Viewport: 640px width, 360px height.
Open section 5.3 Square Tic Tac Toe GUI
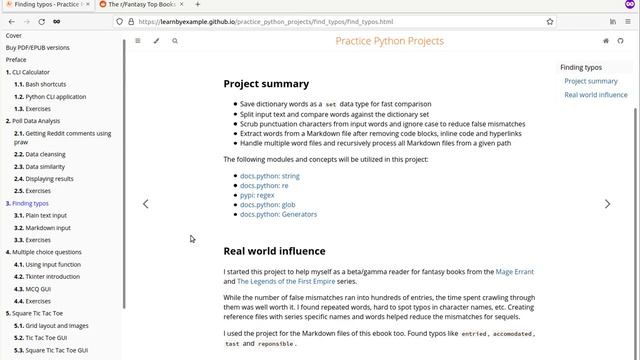pyautogui.click(x=51, y=350)
